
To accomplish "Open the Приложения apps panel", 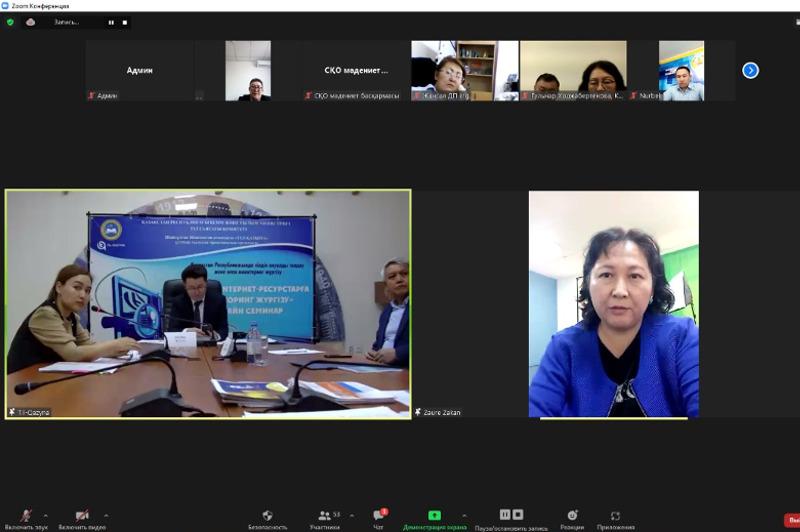I will click(615, 520).
